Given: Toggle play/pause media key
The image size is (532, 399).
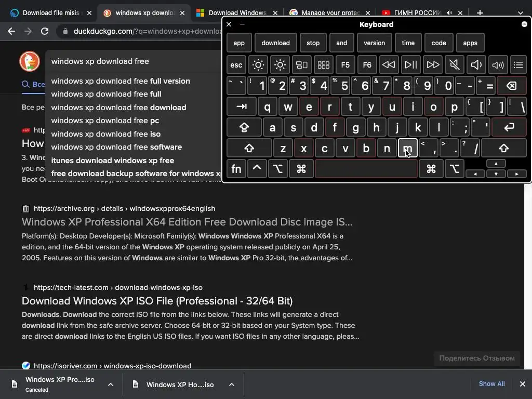Looking at the screenshot, I should [x=410, y=64].
